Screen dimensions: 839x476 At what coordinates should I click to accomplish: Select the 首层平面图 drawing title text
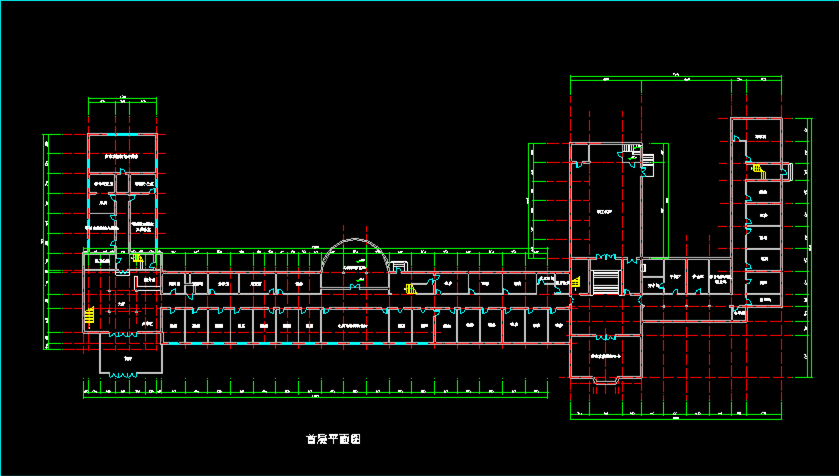(x=333, y=439)
